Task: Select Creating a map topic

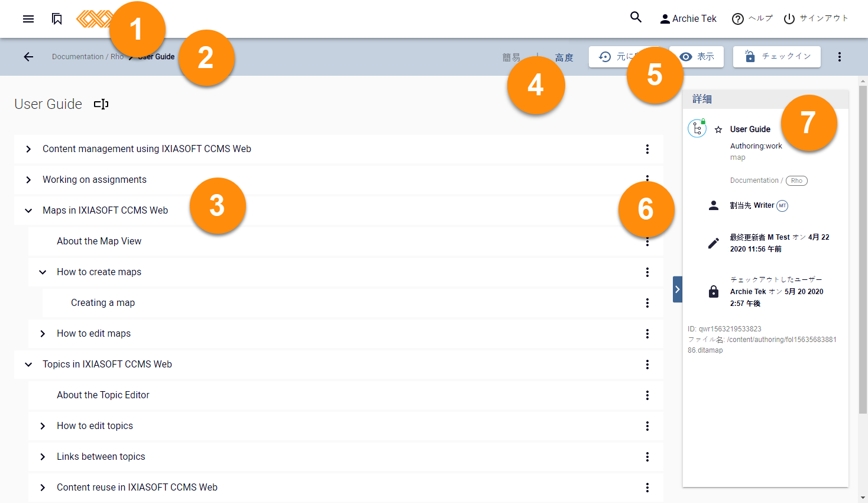Action: [x=103, y=303]
